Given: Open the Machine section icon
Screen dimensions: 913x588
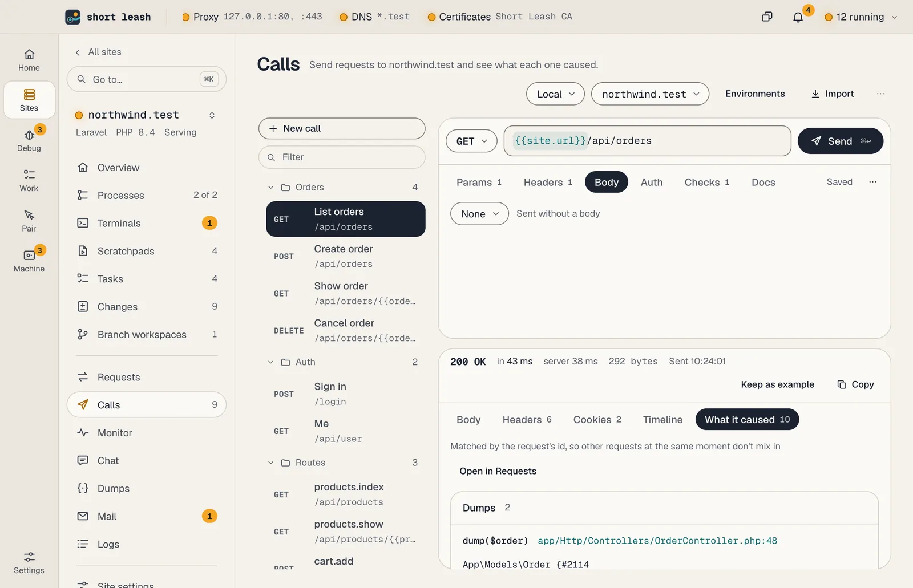Looking at the screenshot, I should [x=29, y=261].
